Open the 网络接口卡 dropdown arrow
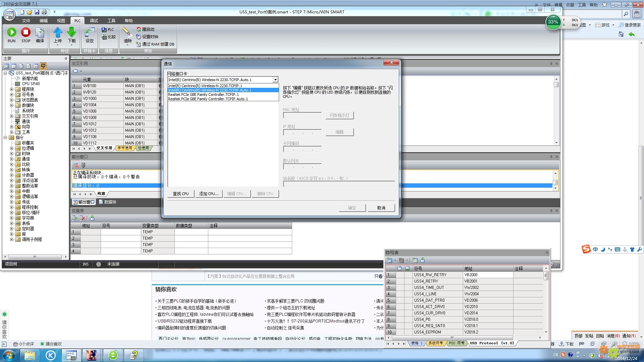The height and width of the screenshot is (362, 644). [x=275, y=80]
